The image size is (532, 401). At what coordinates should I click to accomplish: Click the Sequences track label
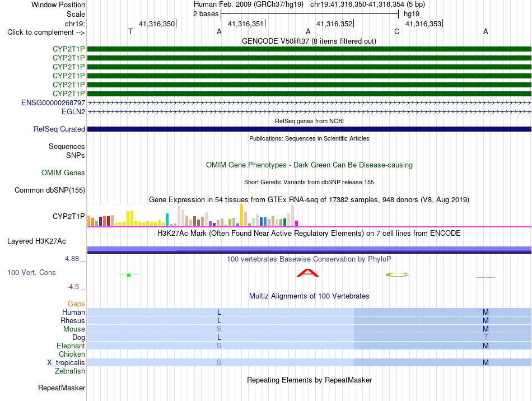(x=67, y=146)
